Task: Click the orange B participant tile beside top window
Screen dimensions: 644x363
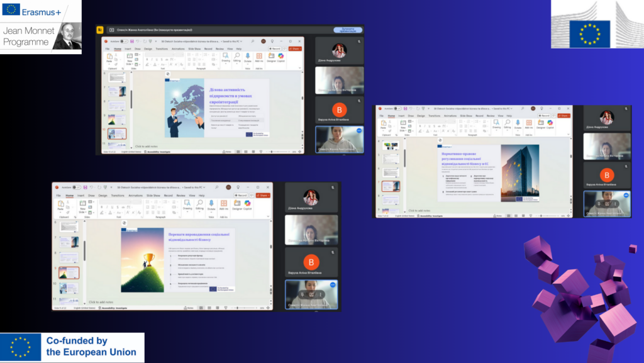Action: [339, 110]
